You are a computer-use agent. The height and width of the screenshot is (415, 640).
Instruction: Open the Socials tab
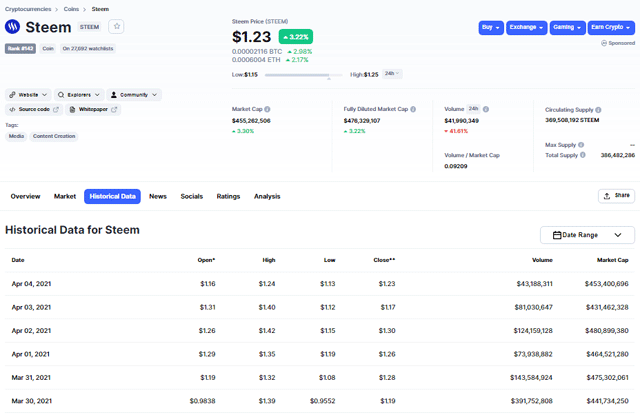[x=191, y=196]
